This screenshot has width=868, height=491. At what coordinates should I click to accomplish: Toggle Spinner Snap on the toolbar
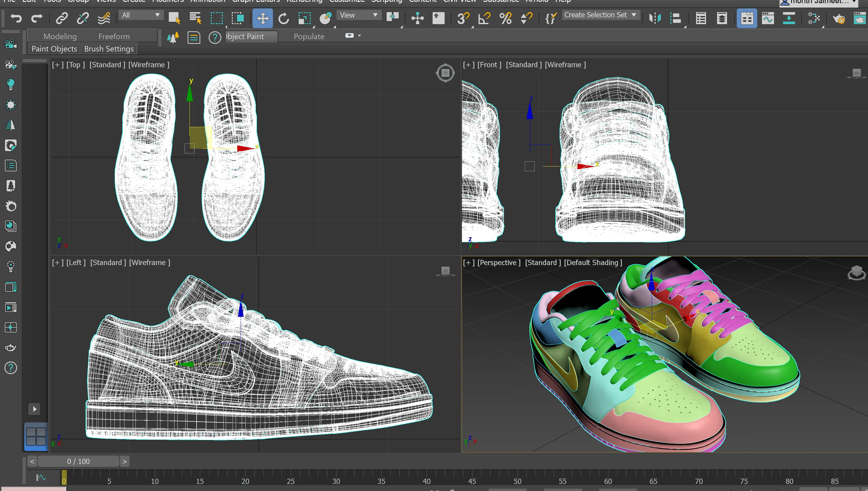pyautogui.click(x=526, y=18)
